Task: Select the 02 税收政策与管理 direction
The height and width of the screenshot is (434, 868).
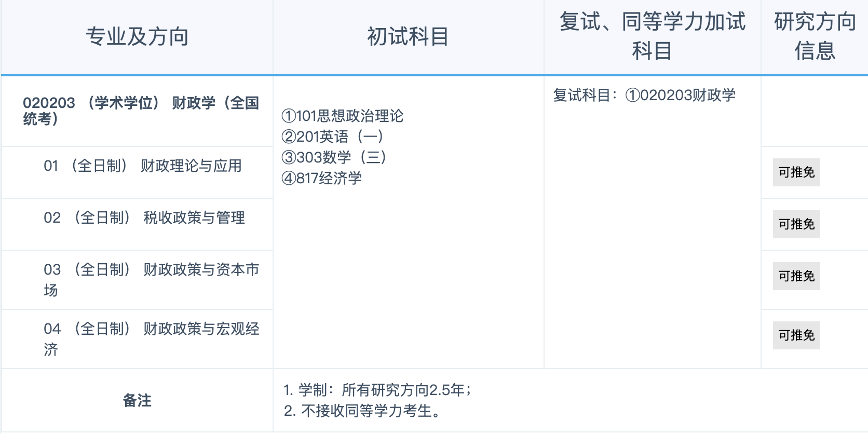Action: pos(144,218)
